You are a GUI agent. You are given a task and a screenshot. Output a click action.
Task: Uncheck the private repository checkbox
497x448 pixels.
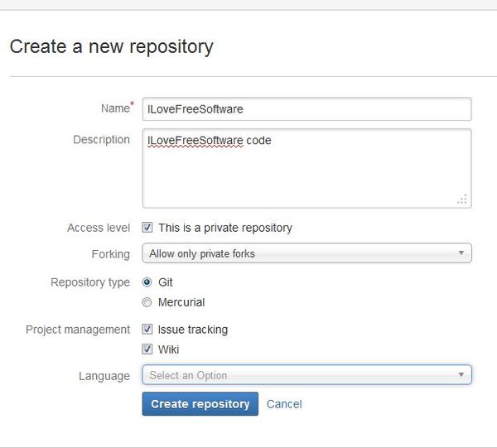click(147, 227)
